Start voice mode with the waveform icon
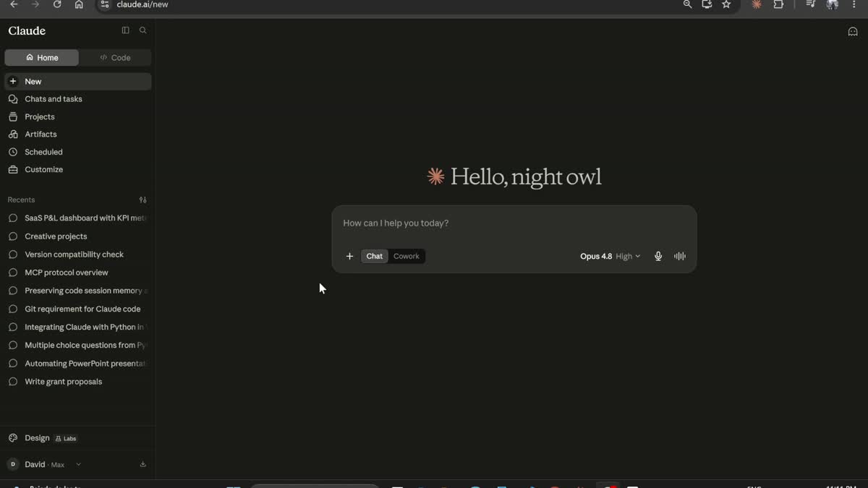Screen dimensions: 868x488 coord(680,256)
